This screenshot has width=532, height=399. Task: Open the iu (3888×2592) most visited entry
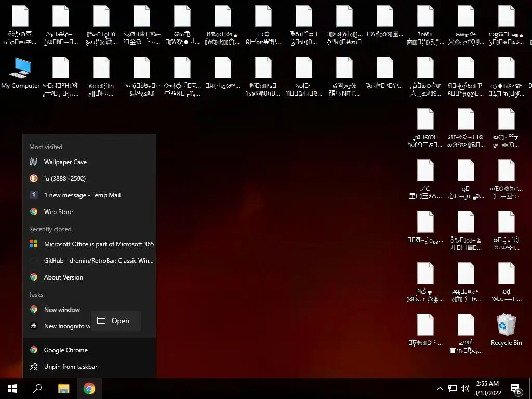[89, 179]
